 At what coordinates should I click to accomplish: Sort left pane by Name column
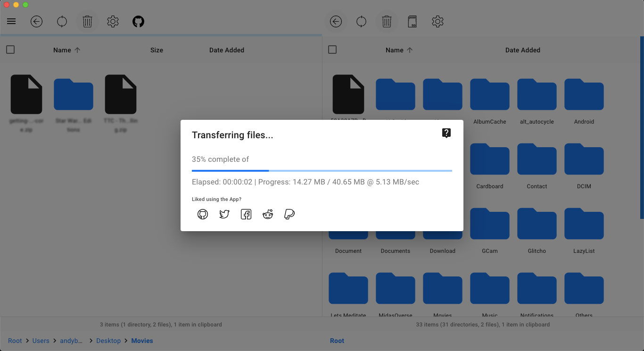62,50
